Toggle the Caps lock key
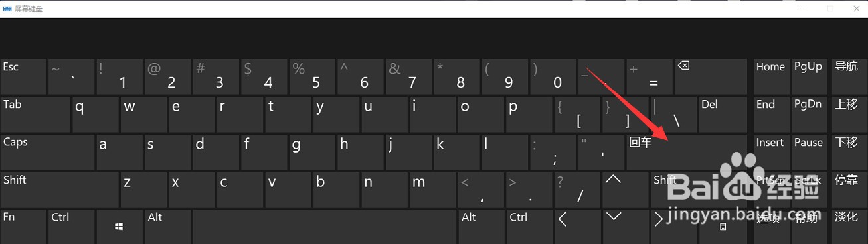The height and width of the screenshot is (244, 868). (47, 151)
